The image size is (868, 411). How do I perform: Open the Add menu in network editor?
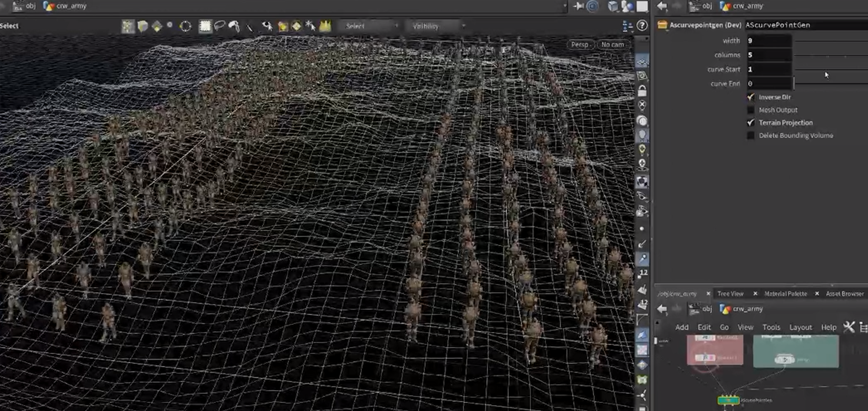(x=682, y=327)
